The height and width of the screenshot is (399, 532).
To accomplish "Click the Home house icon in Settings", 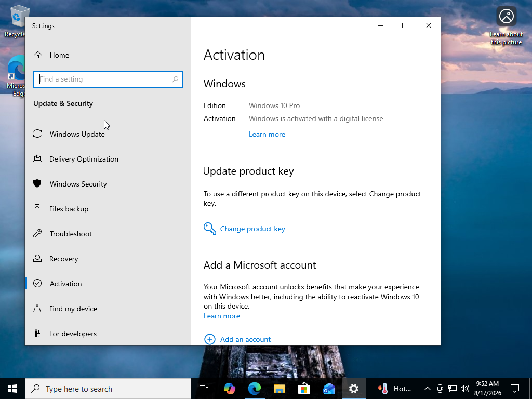I will pos(37,55).
